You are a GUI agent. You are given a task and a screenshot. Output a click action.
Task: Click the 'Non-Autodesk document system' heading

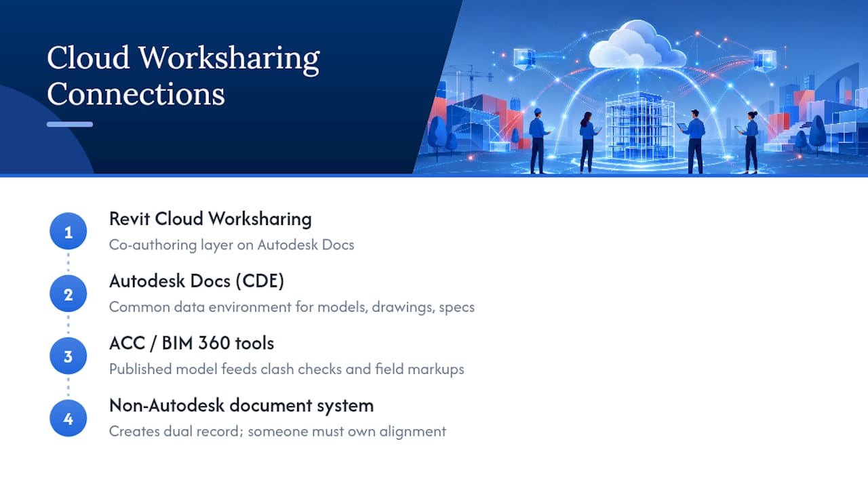(x=241, y=406)
